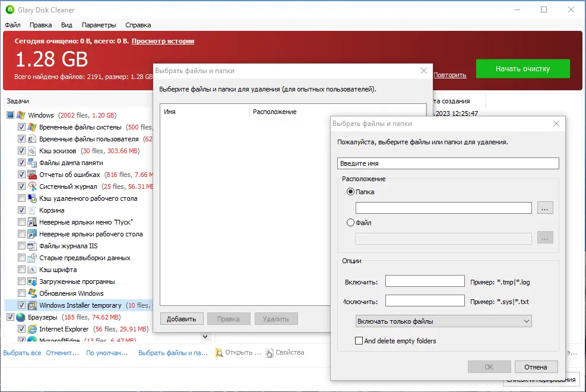Screen dimensions: 586x392
Task: Click the Отменит… link
Action: tap(62, 353)
